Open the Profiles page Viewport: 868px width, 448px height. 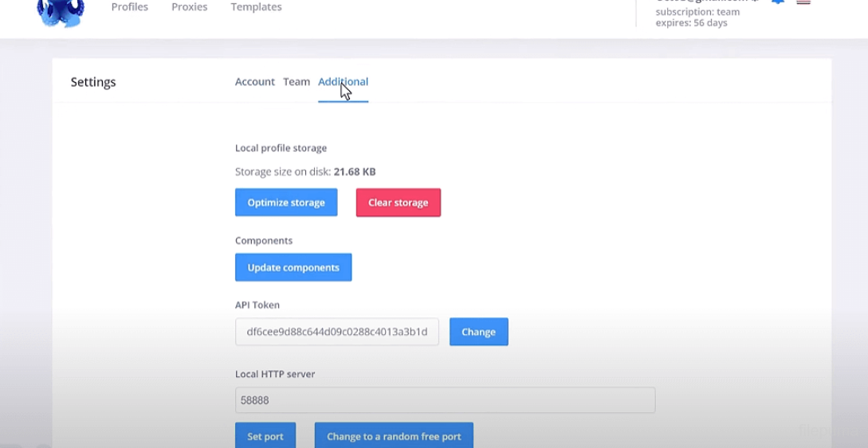[130, 7]
